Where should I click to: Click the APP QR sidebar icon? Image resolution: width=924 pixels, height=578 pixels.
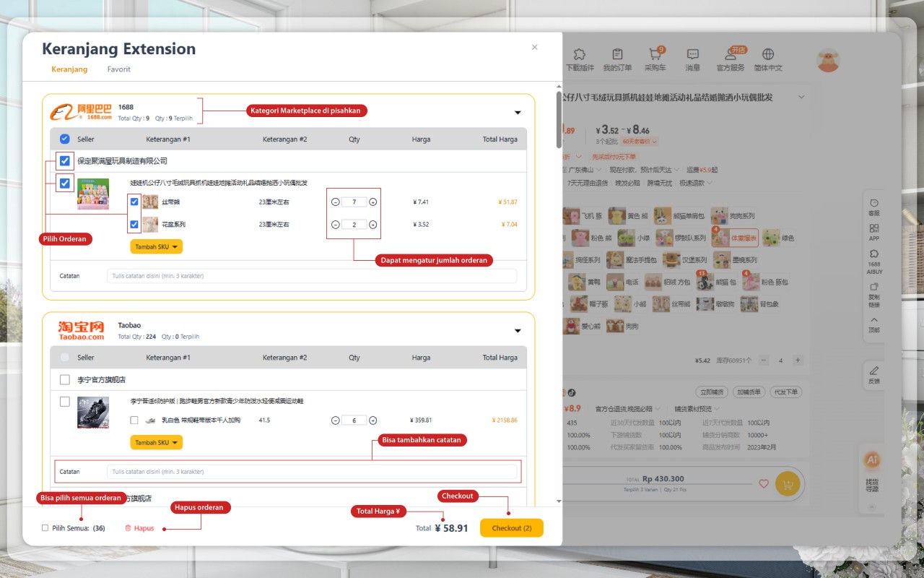click(874, 228)
